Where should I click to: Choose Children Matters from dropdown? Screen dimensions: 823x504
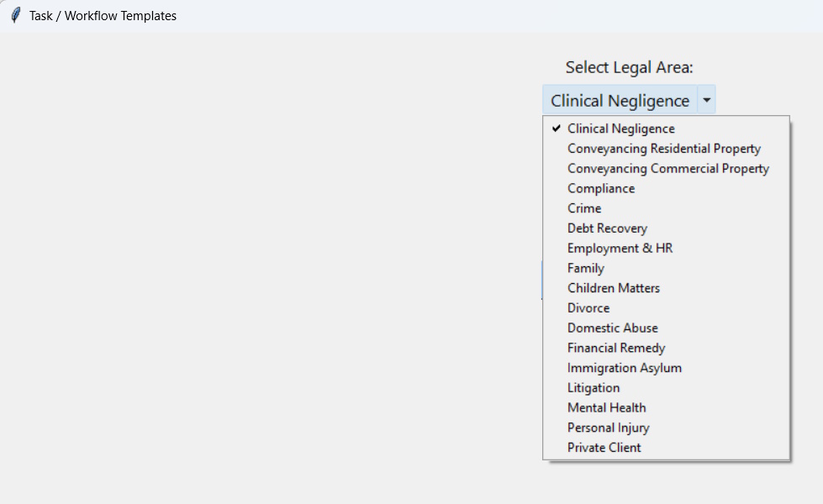coord(614,288)
